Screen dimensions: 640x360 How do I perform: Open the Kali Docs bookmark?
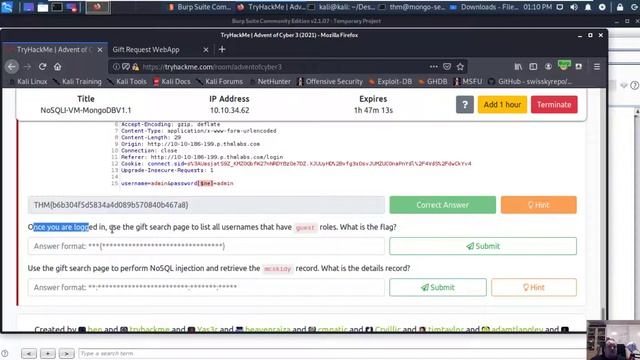coord(172,82)
